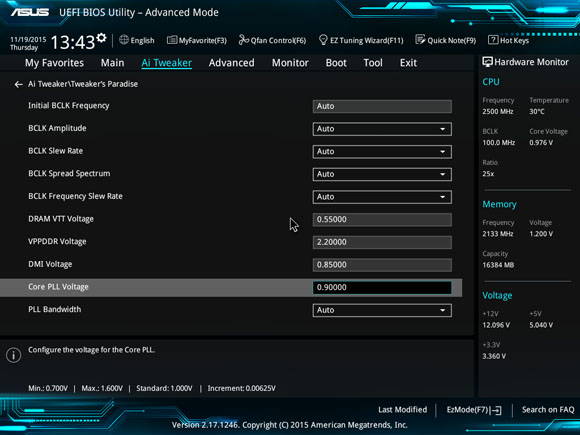
Task: Switch to EzMode(F7)
Action: 474,410
